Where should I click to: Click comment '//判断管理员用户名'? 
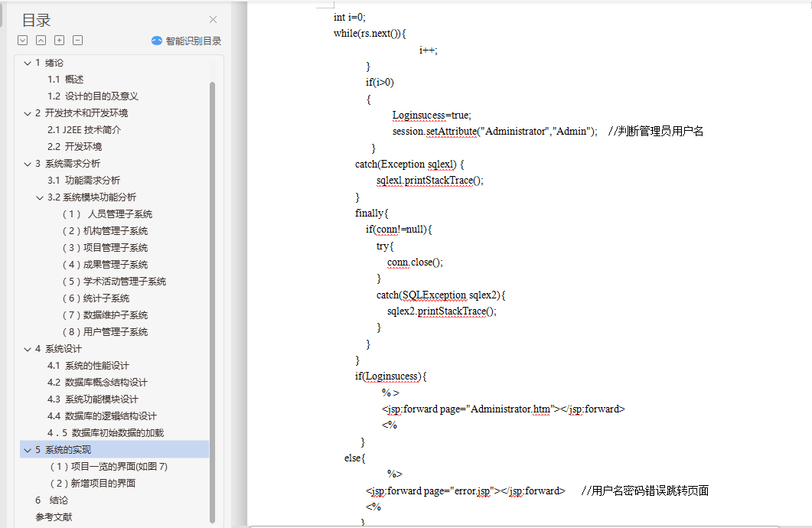(656, 131)
